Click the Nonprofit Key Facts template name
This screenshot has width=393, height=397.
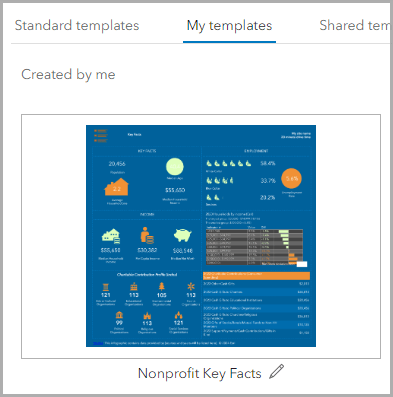pyautogui.click(x=199, y=373)
